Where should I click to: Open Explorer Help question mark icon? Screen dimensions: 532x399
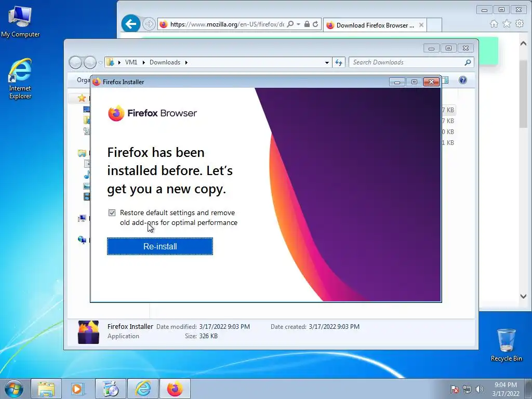(x=463, y=80)
